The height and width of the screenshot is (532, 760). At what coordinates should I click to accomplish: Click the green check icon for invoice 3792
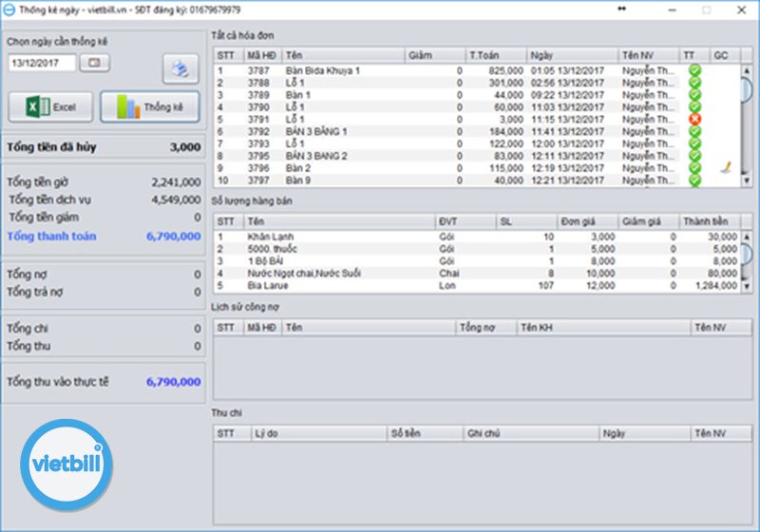coord(694,132)
